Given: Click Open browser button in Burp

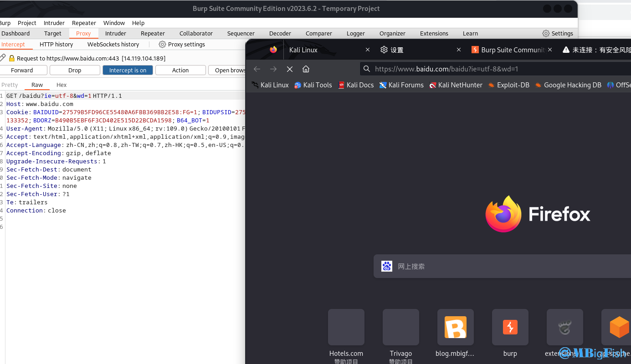Looking at the screenshot, I should (x=227, y=70).
